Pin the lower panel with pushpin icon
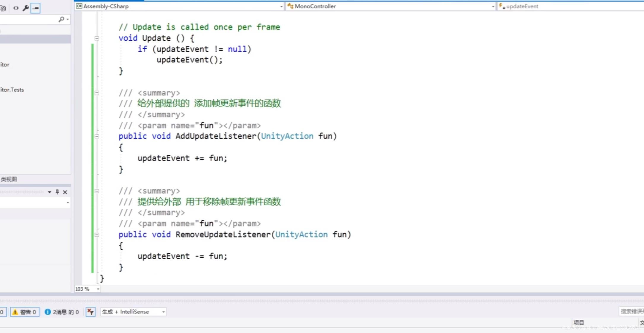 point(57,192)
